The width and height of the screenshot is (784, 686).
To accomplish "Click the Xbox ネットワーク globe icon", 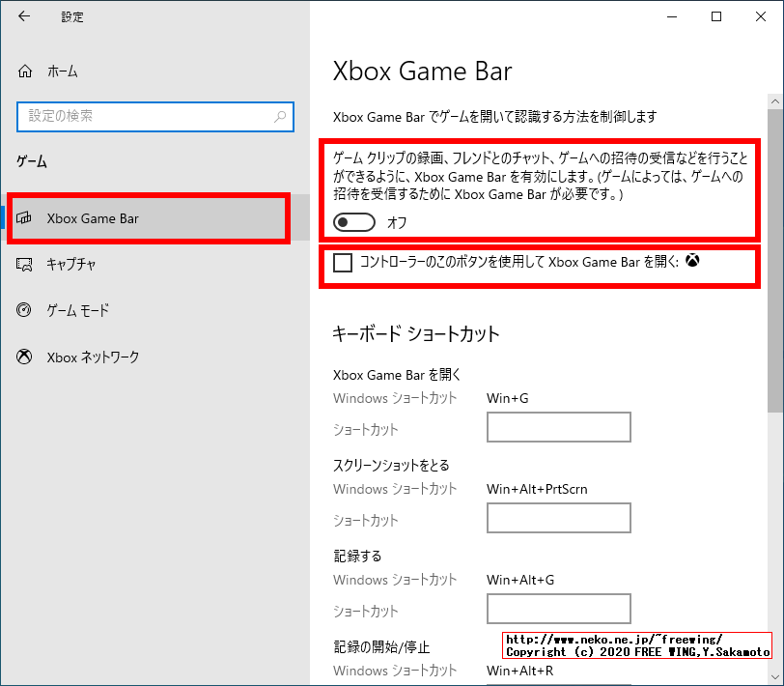I will click(24, 357).
